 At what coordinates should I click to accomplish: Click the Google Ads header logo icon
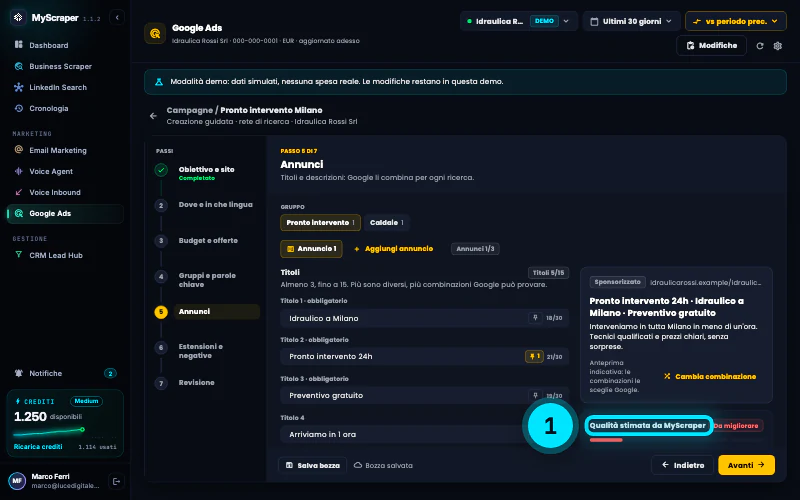point(155,33)
